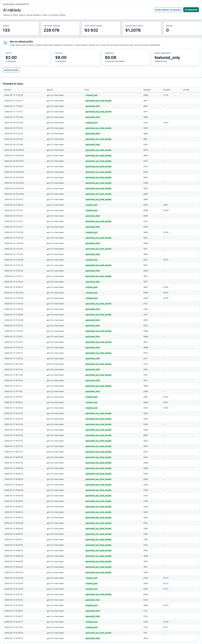The image size is (202, 644).
Task: Open 'AI nastavenia' page
Action: (x=191, y=10)
